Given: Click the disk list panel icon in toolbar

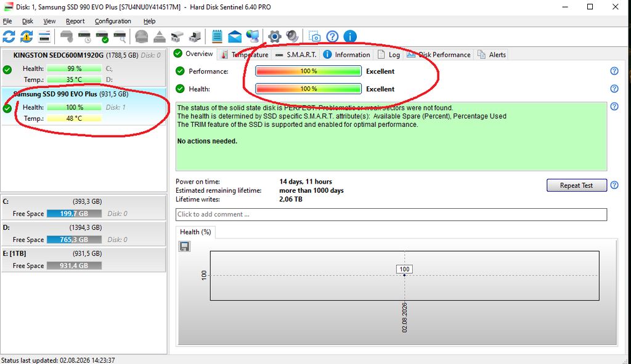Looking at the screenshot, I should [44, 36].
